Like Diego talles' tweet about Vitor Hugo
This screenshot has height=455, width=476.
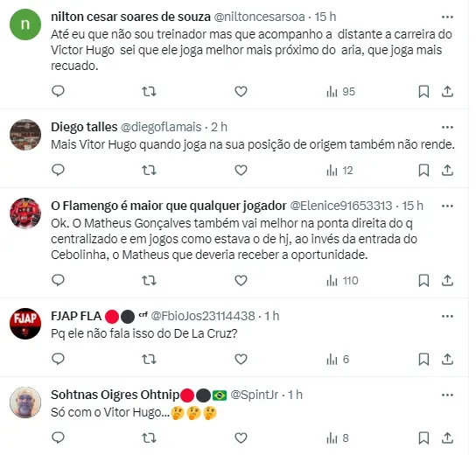tap(241, 171)
